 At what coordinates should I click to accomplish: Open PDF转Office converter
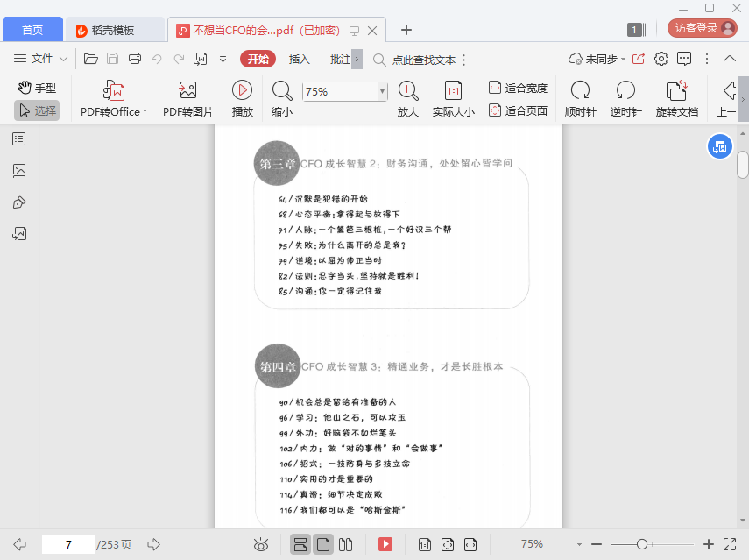point(114,99)
